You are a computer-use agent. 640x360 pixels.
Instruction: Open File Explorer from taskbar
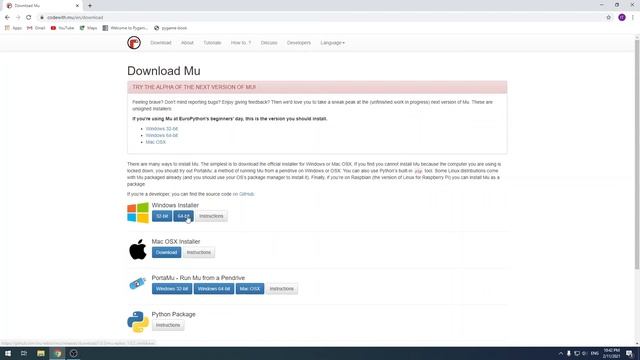[x=41, y=353]
